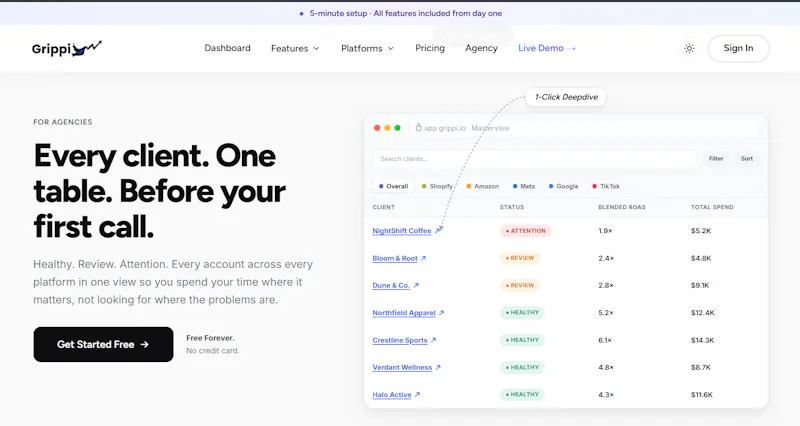Click the Grippi logo

(66, 48)
